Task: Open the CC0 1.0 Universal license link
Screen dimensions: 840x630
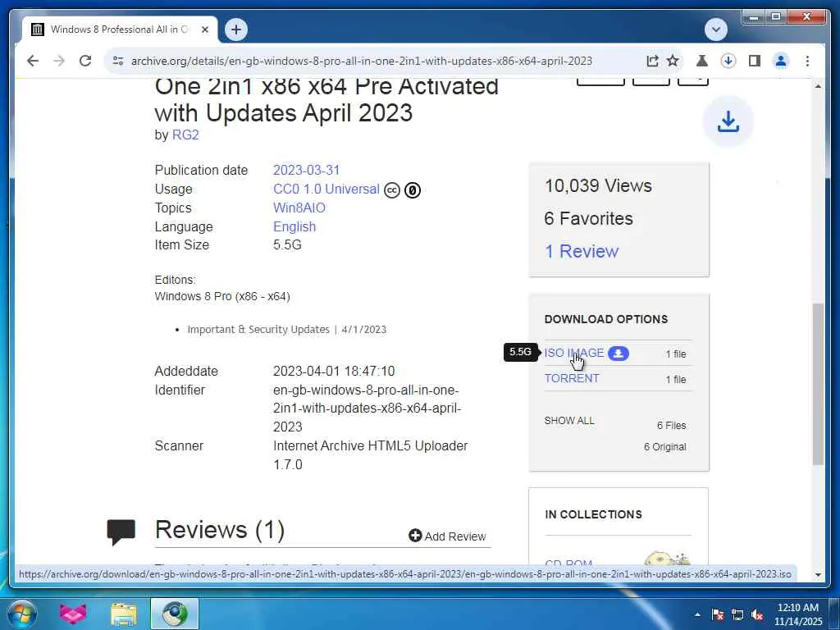Action: point(326,189)
